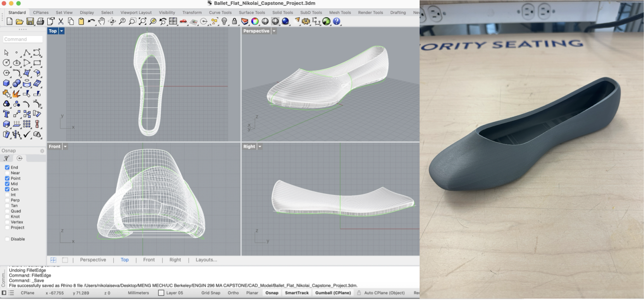Cut selection with the scissors icon
The height and width of the screenshot is (300, 644).
pyautogui.click(x=61, y=21)
